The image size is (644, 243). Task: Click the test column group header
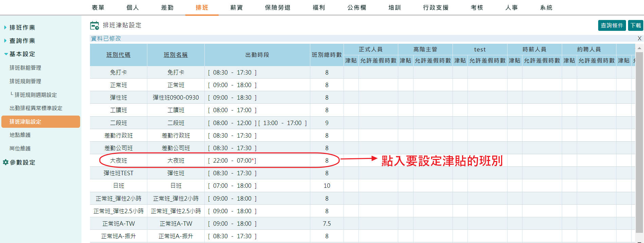point(480,49)
